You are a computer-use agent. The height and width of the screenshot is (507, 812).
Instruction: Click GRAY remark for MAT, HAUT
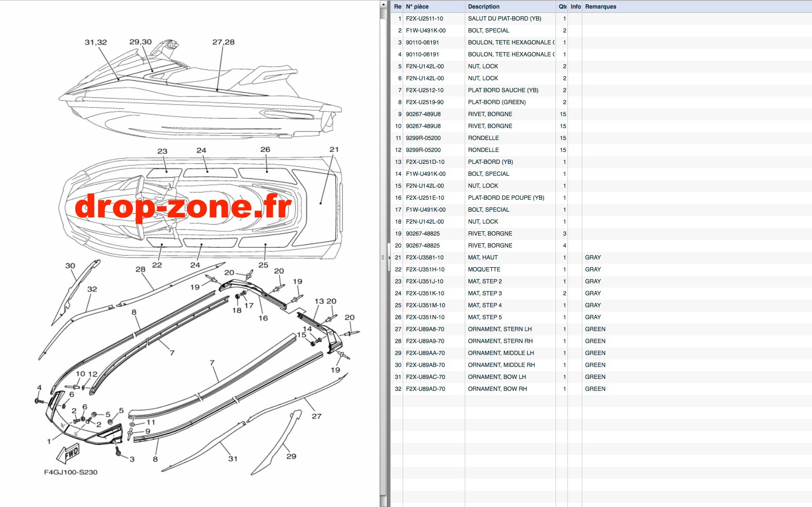(593, 258)
